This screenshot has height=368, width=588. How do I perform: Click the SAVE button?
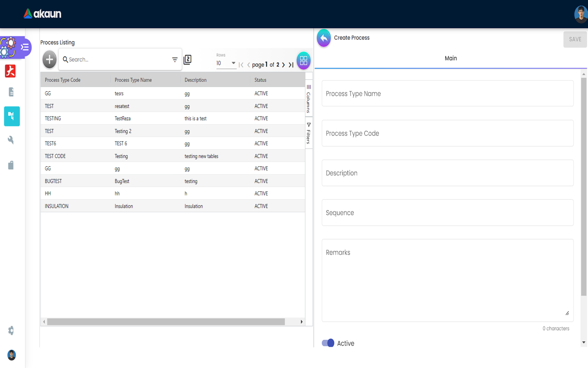(575, 39)
